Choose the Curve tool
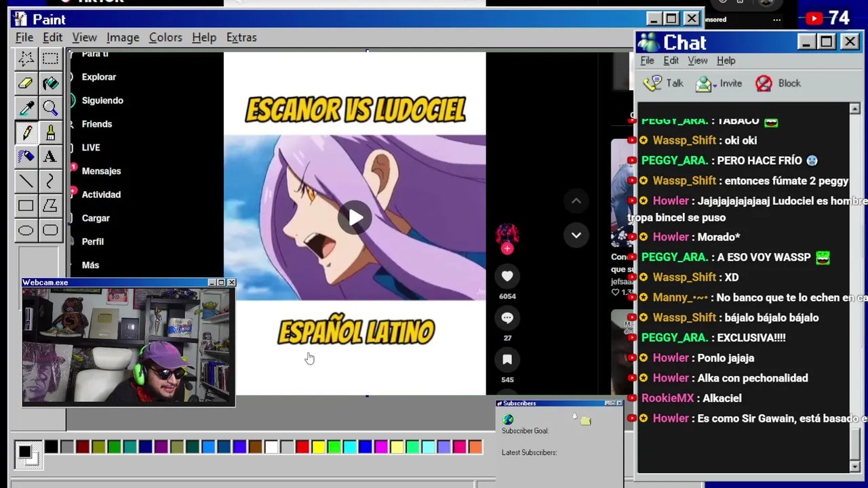 coord(50,181)
